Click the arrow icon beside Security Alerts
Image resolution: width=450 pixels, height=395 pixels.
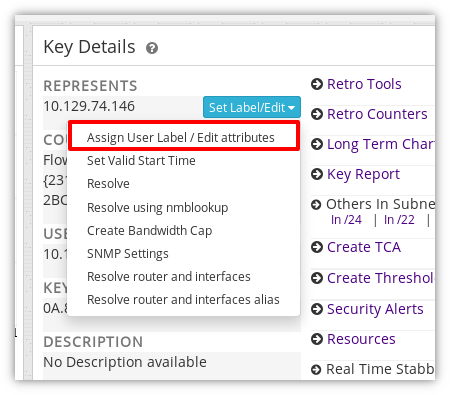click(317, 309)
